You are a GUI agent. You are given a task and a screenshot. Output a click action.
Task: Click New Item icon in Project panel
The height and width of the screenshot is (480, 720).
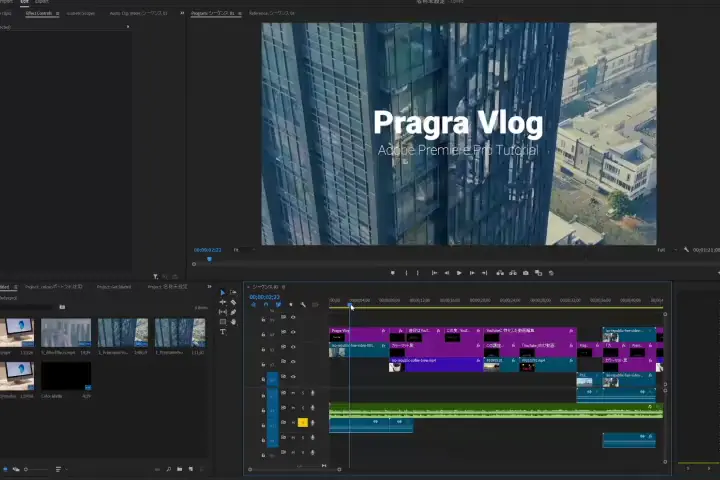coord(191,469)
